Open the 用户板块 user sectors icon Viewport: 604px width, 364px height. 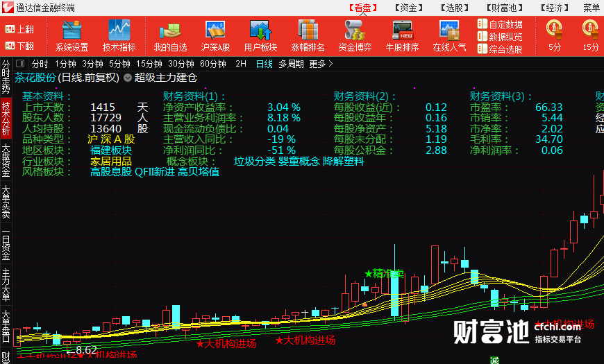pos(260,36)
